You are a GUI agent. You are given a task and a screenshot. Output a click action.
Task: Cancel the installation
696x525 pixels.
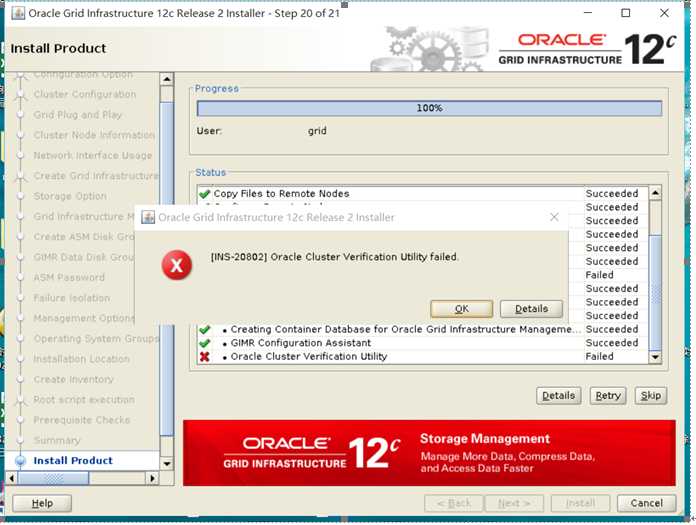[x=646, y=503]
